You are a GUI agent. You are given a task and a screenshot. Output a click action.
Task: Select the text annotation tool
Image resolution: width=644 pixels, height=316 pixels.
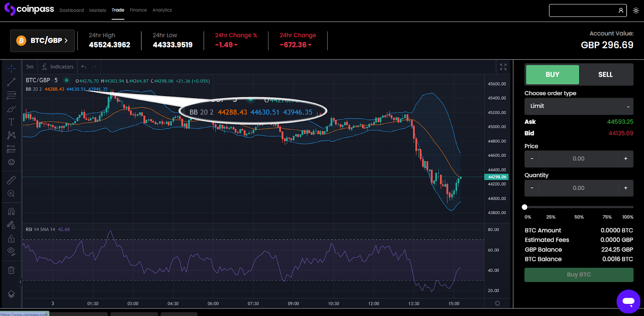[x=11, y=122]
